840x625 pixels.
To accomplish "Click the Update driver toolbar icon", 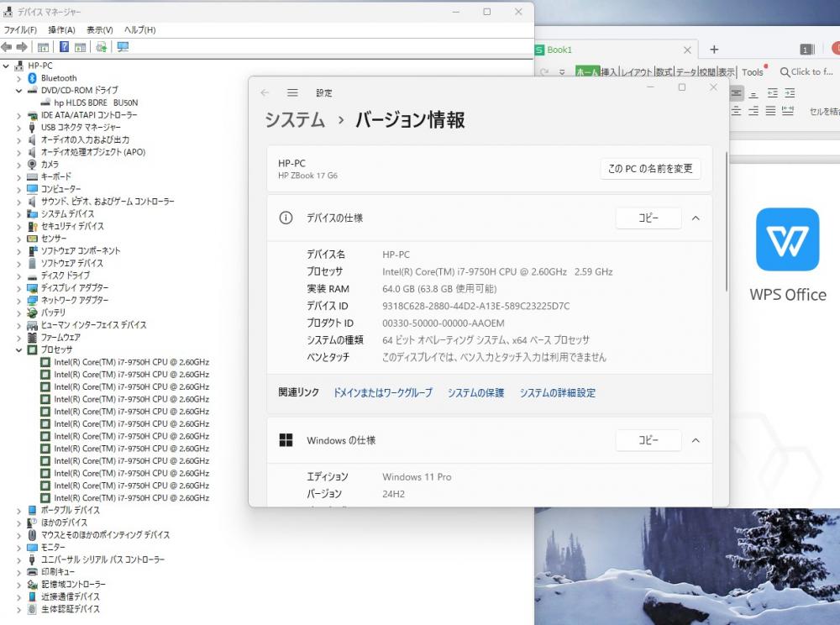I will pyautogui.click(x=102, y=47).
